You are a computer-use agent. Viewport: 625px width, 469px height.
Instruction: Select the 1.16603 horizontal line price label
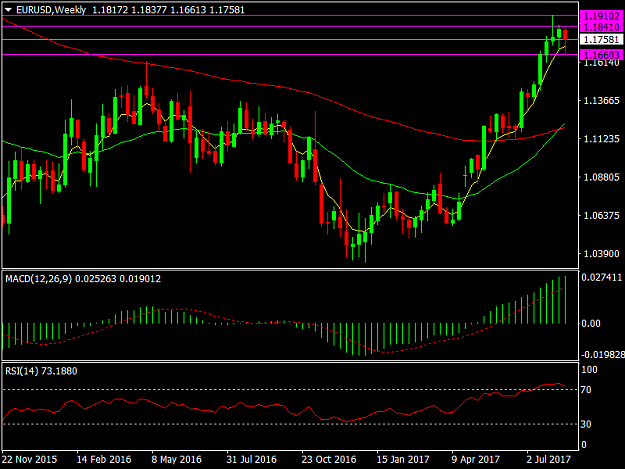click(601, 55)
